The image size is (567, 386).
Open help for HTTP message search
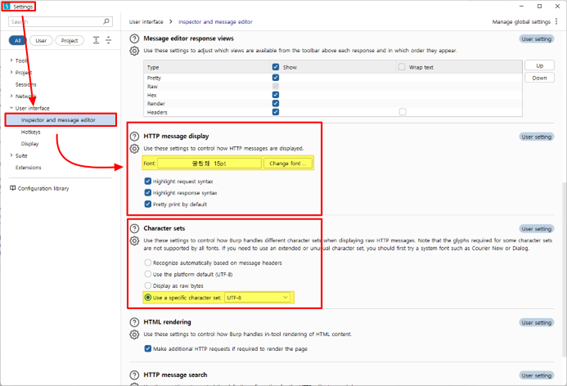coord(134,375)
